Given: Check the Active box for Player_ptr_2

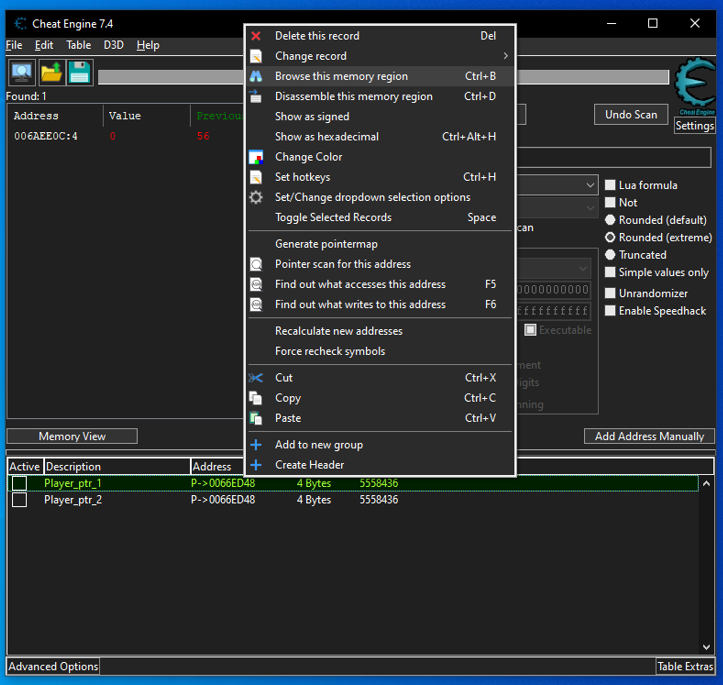Looking at the screenshot, I should tap(19, 500).
